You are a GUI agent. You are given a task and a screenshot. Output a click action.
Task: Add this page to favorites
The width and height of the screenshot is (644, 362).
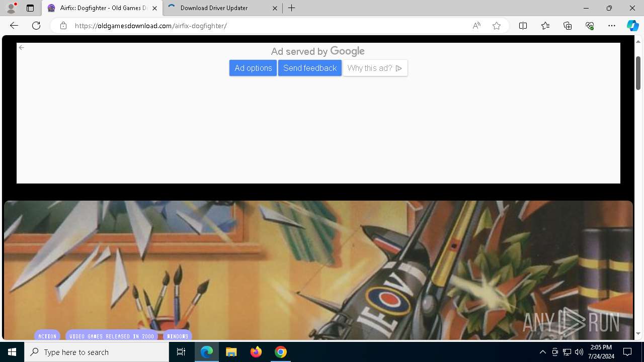tap(497, 26)
